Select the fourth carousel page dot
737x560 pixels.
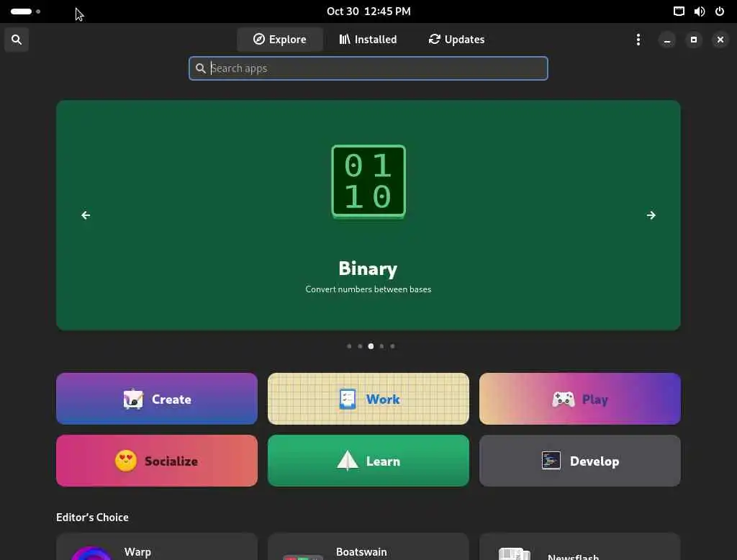(x=381, y=346)
